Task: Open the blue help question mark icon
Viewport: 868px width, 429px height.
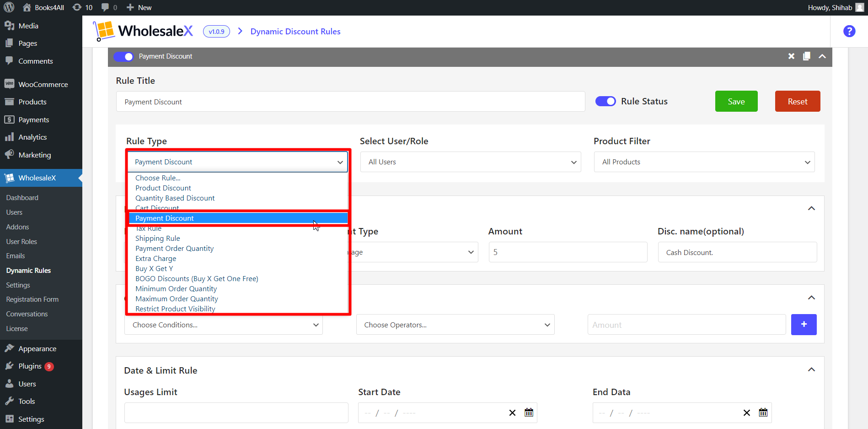Action: (849, 31)
